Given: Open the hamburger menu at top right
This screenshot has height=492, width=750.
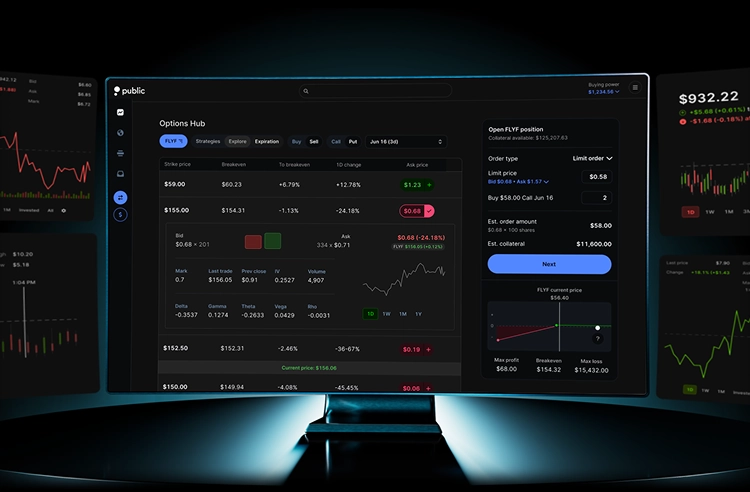Looking at the screenshot, I should coord(634,88).
